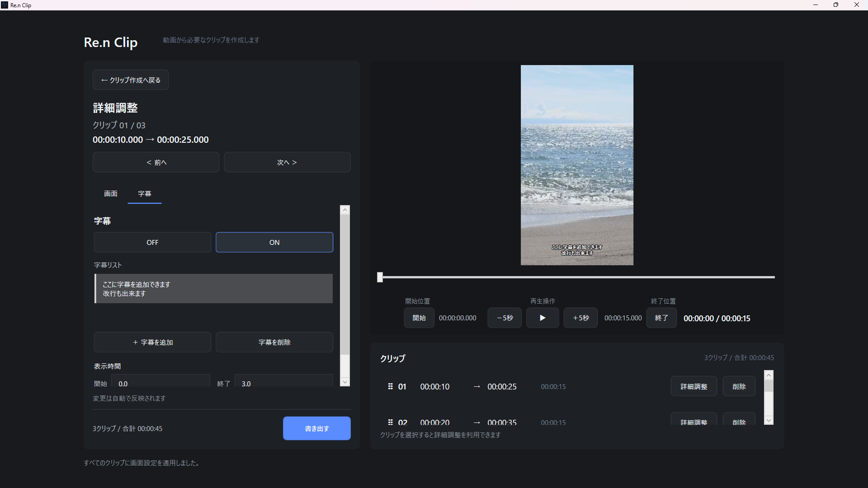Click the subtitle panel scroll down arrow
This screenshot has height=488, width=868.
click(345, 382)
